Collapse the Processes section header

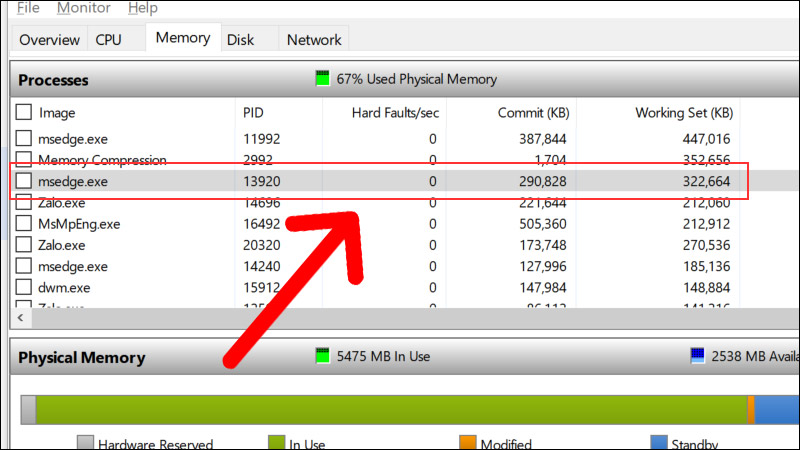(54, 80)
